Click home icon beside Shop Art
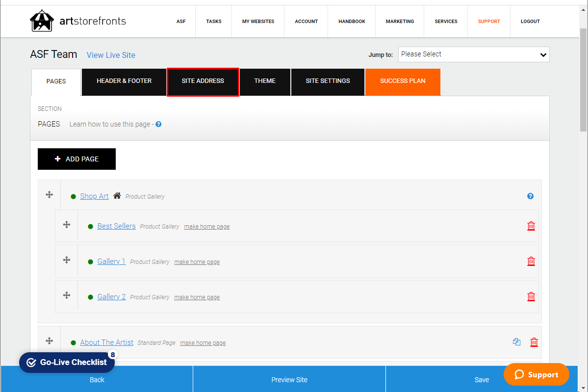 click(117, 195)
